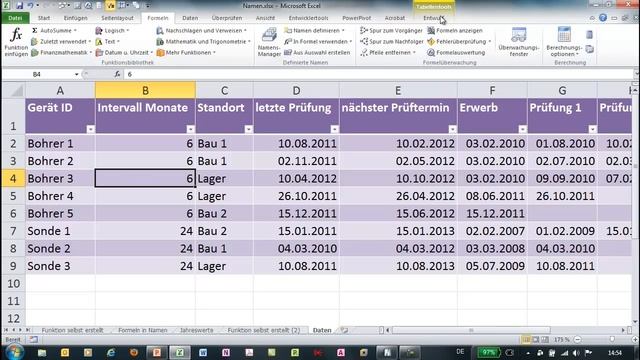640x360 pixels.
Task: Open Word from the taskbar
Action: pos(203,353)
